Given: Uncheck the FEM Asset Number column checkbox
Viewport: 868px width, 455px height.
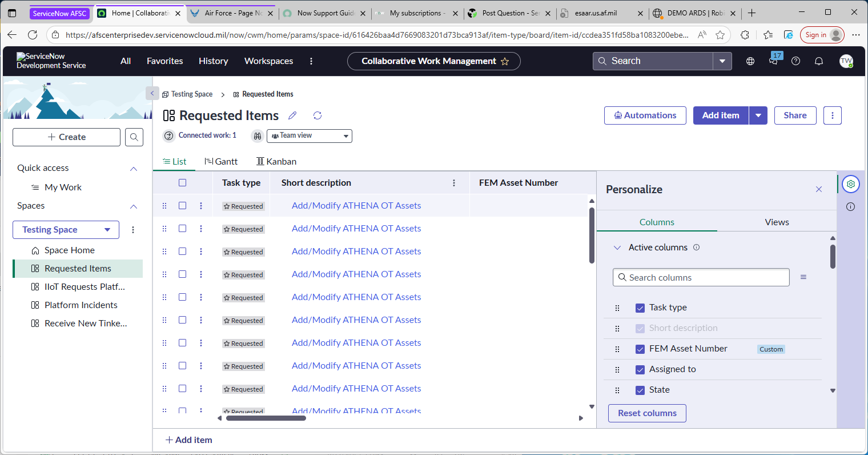Looking at the screenshot, I should click(640, 349).
